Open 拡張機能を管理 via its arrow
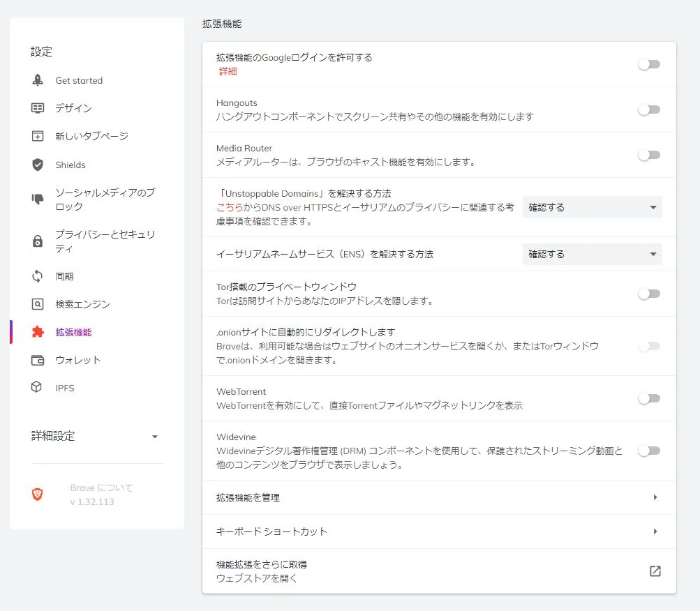The height and width of the screenshot is (611, 700). coord(654,497)
